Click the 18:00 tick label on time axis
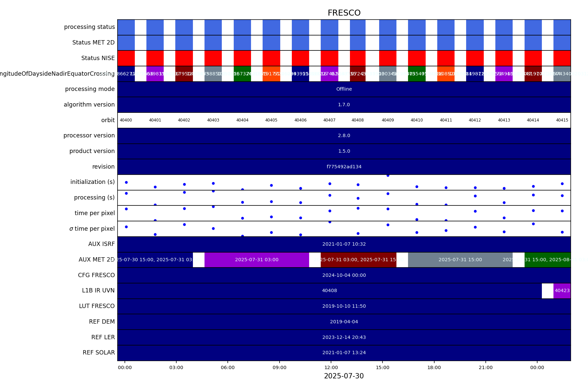Image resolution: width=588 pixels, height=392 pixels. 434,367
